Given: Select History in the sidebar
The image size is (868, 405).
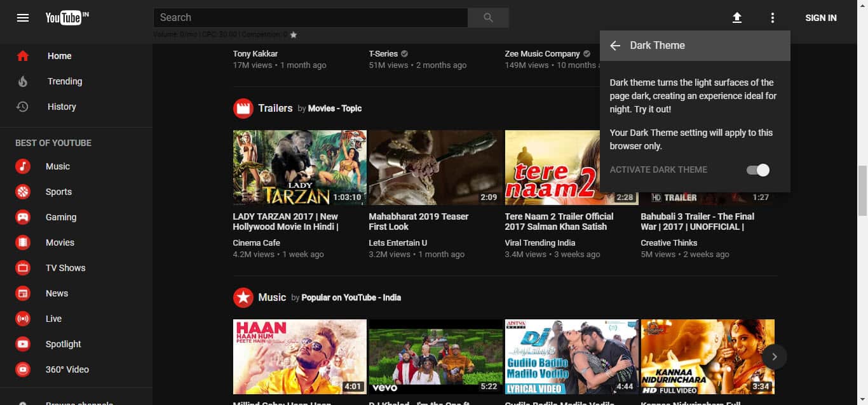Looking at the screenshot, I should pyautogui.click(x=76, y=107).
